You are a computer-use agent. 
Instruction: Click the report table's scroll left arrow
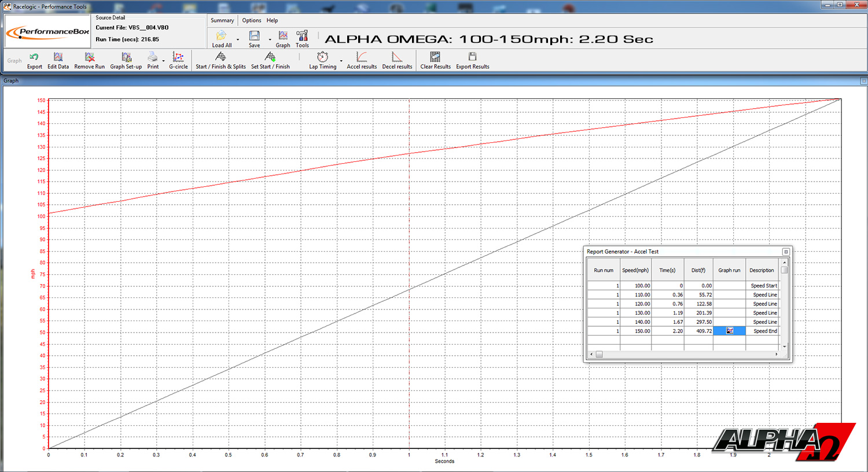pos(591,354)
